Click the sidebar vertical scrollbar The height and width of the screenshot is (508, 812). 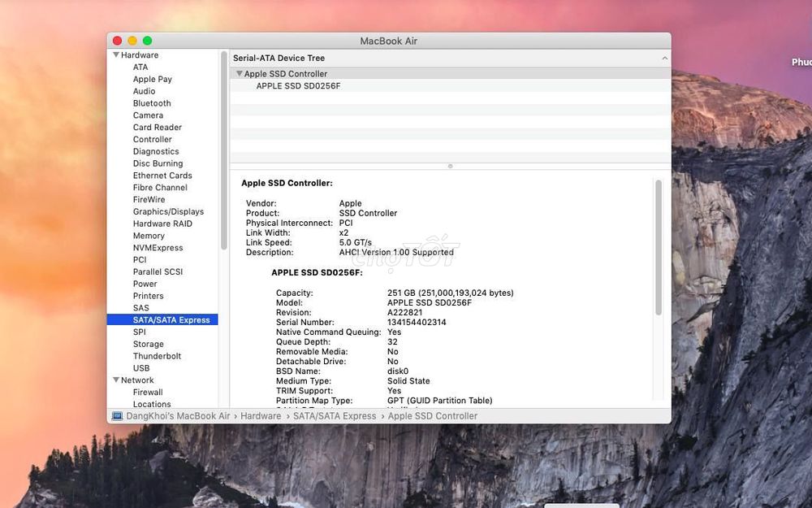224,150
